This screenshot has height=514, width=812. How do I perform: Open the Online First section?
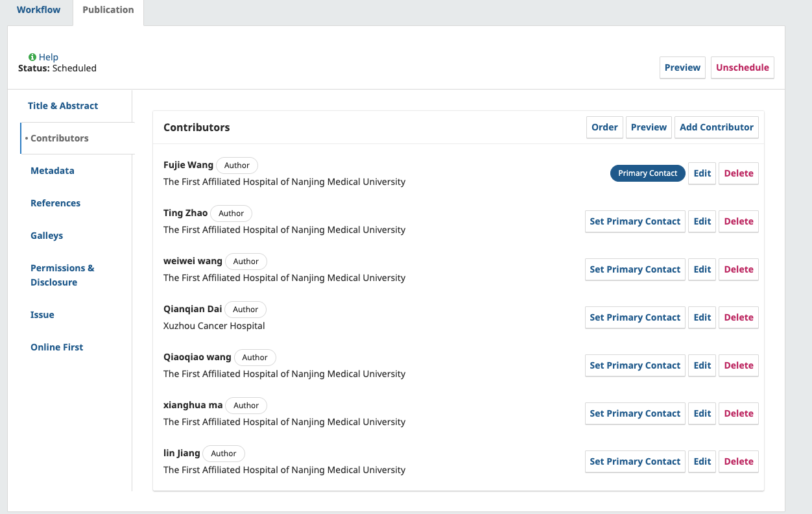pos(57,347)
